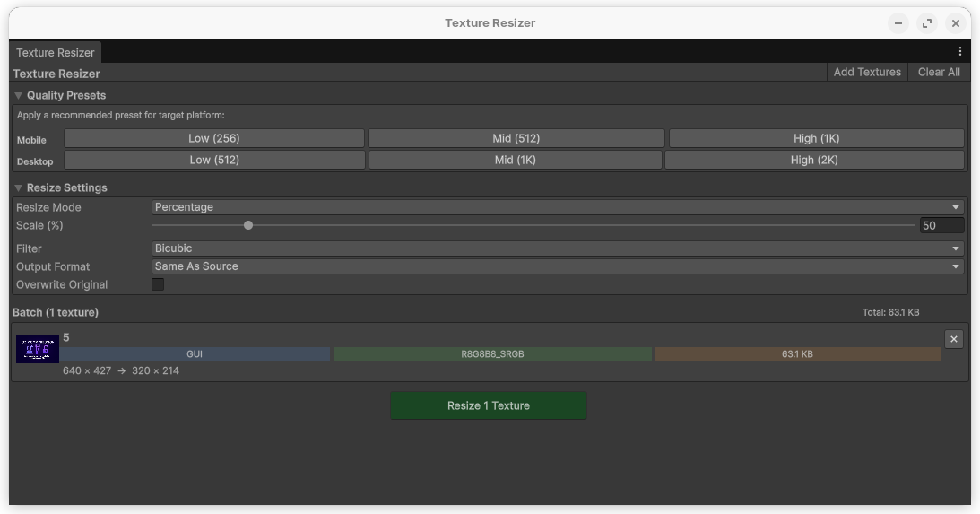
Task: Collapse the Resize Settings section
Action: (18, 187)
